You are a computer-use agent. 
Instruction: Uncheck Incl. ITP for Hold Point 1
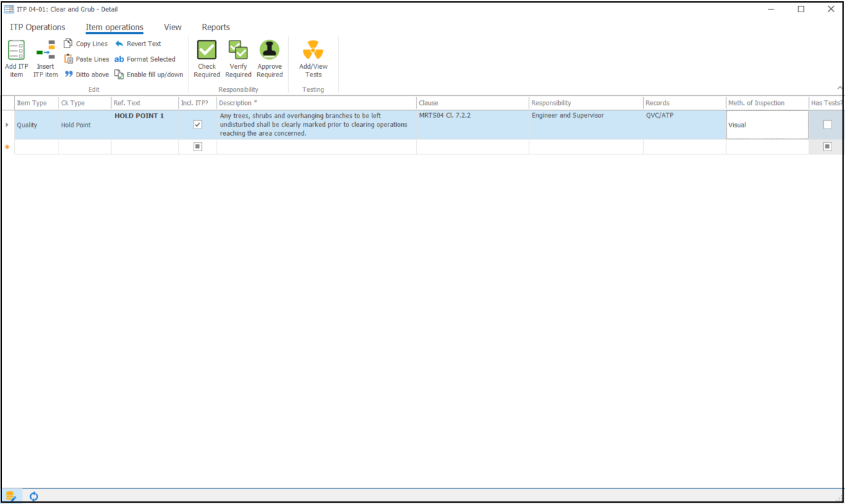(197, 125)
